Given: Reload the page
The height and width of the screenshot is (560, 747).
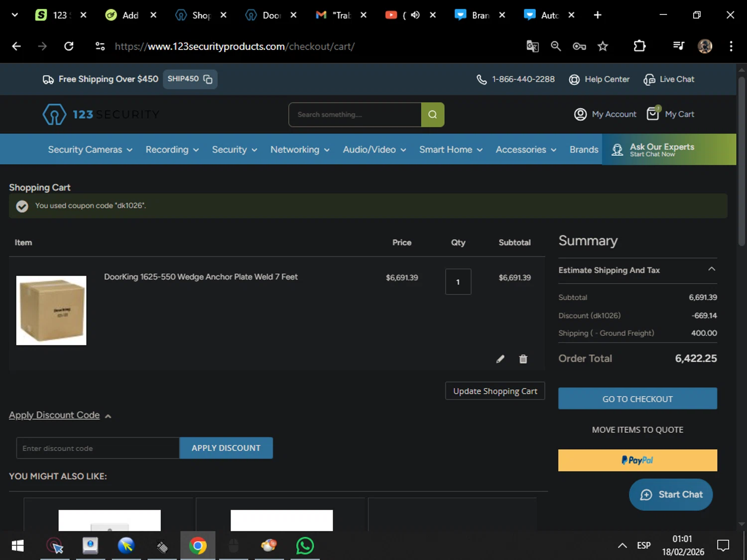Looking at the screenshot, I should click(x=69, y=46).
